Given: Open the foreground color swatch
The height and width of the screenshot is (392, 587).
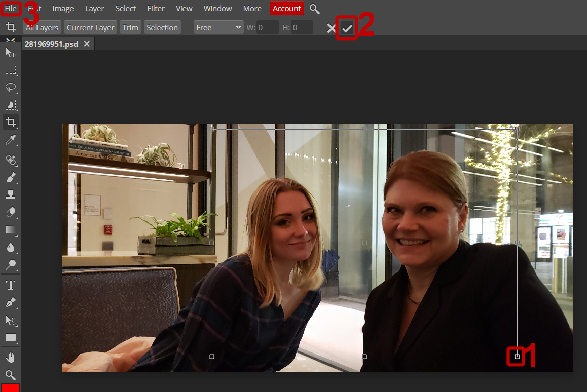Looking at the screenshot, I should (11, 389).
